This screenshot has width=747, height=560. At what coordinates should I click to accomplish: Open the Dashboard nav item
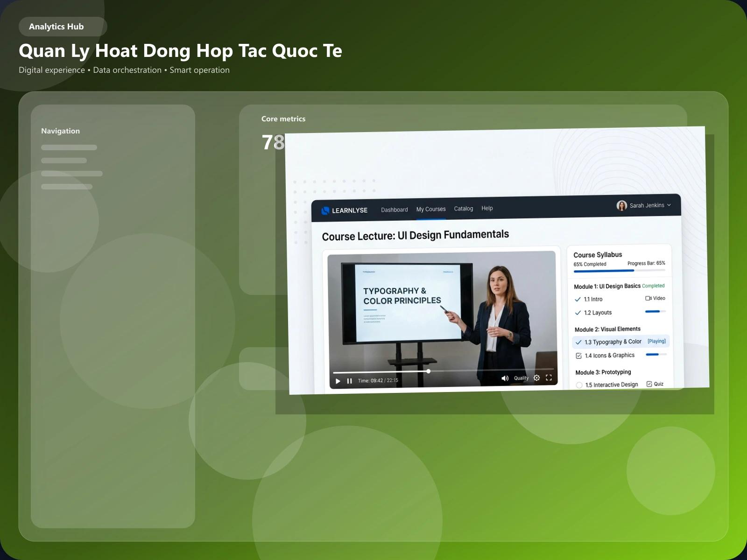[x=395, y=210]
